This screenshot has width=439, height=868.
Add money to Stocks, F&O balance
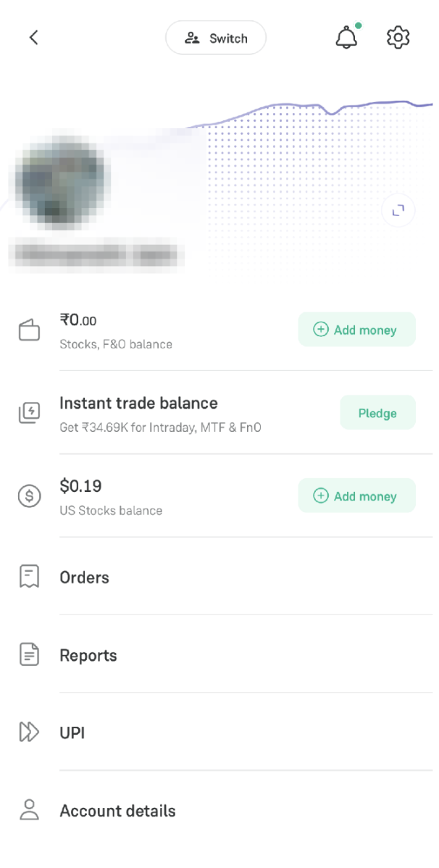click(x=356, y=330)
